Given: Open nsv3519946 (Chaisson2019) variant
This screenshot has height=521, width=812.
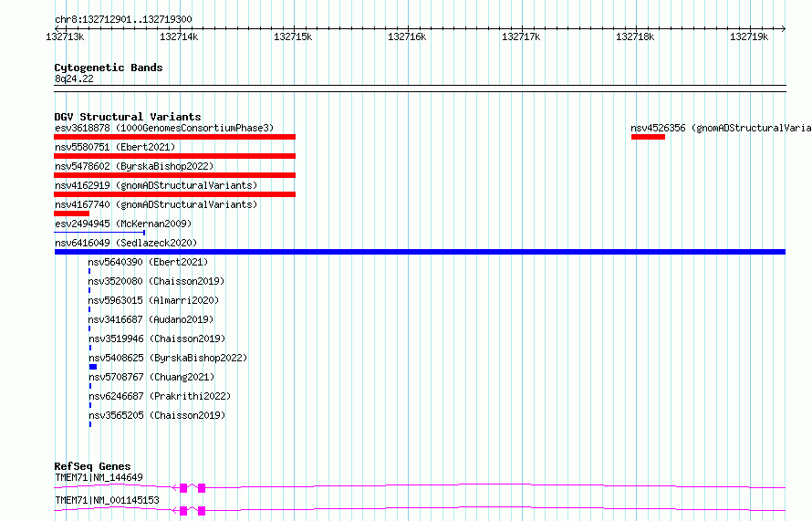Looking at the screenshot, I should point(157,339).
